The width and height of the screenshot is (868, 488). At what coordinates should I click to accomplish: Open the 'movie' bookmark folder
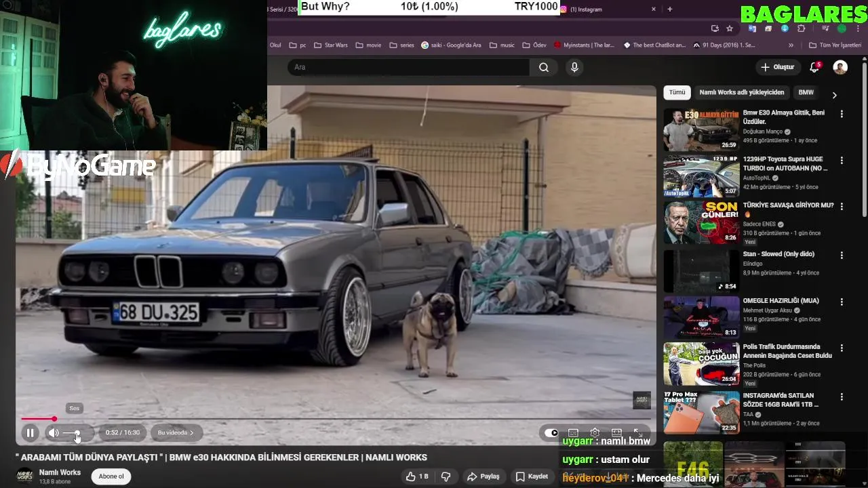click(368, 45)
